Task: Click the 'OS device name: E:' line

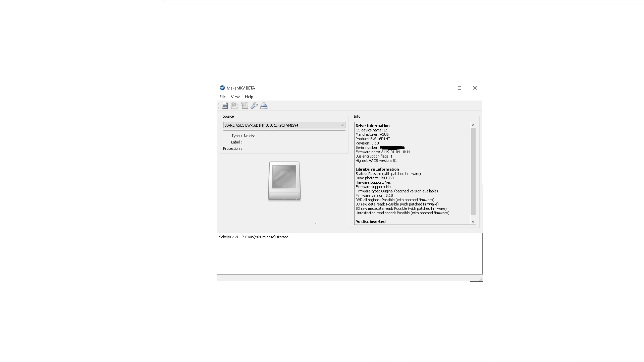Action: (x=371, y=130)
